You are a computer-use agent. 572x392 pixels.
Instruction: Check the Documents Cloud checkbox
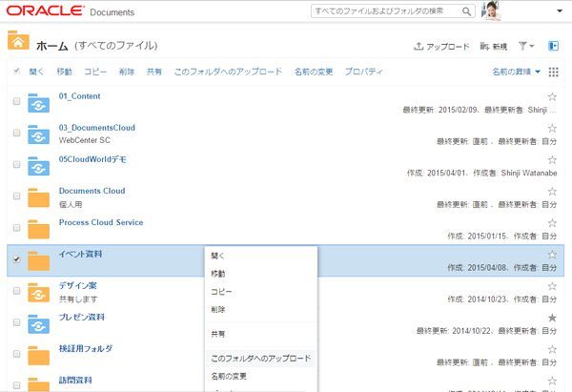[16, 196]
